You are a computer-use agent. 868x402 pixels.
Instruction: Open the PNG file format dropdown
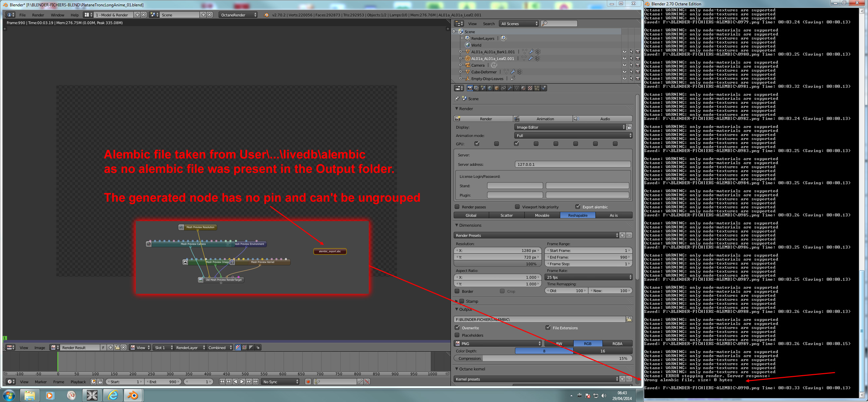click(497, 343)
